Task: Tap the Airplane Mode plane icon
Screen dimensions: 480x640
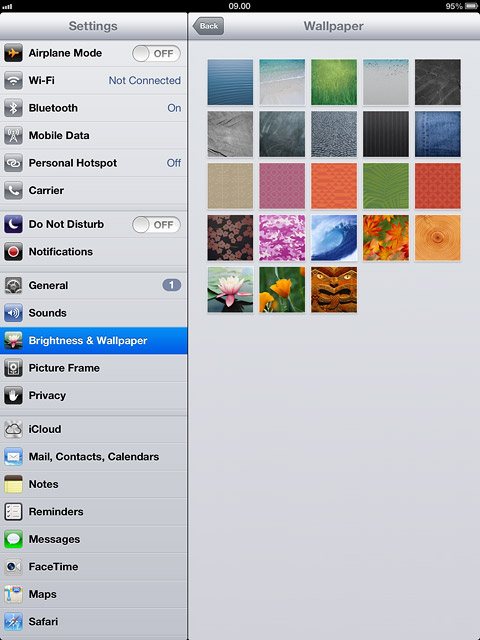Action: click(x=13, y=53)
